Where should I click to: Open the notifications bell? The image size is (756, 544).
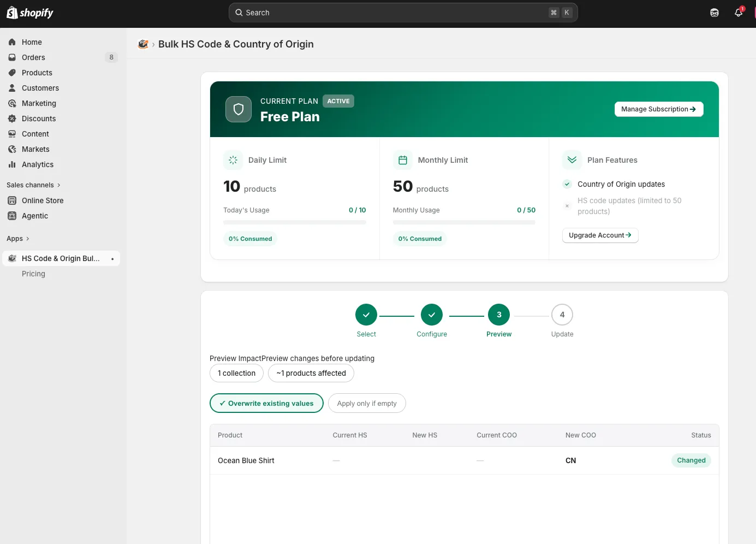pyautogui.click(x=739, y=13)
